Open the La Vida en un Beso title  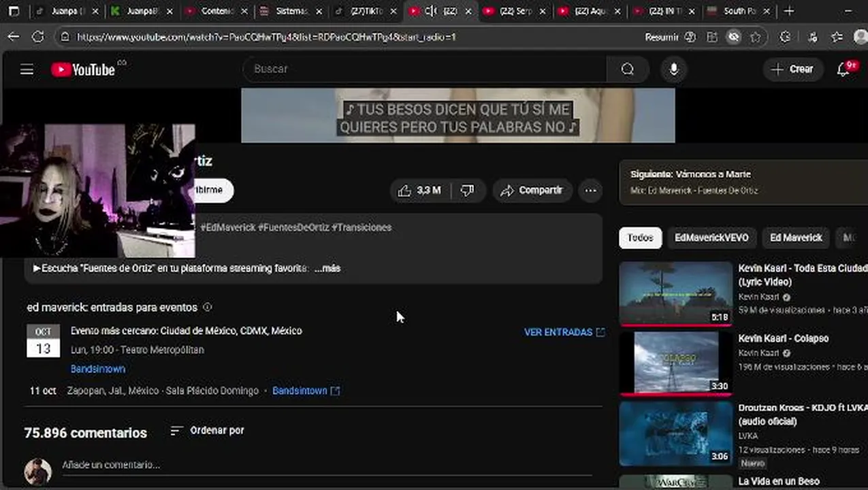(x=779, y=481)
